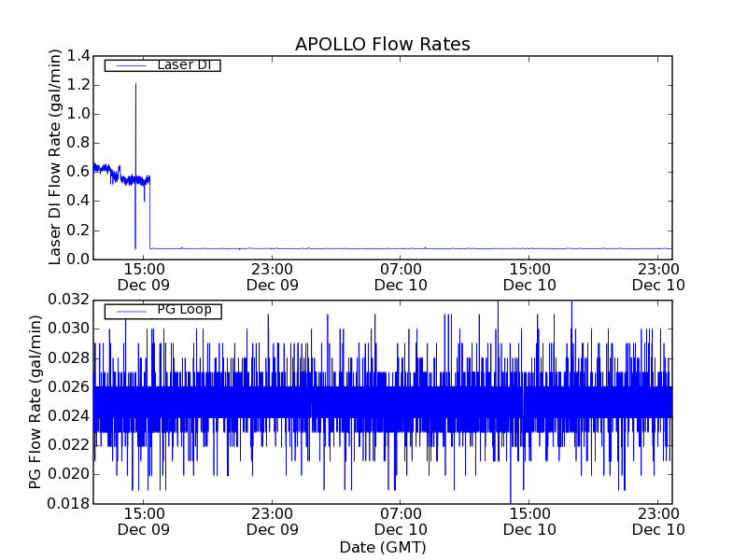This screenshot has width=747, height=560.
Task: Select the Laser DI legend label
Action: click(183, 65)
